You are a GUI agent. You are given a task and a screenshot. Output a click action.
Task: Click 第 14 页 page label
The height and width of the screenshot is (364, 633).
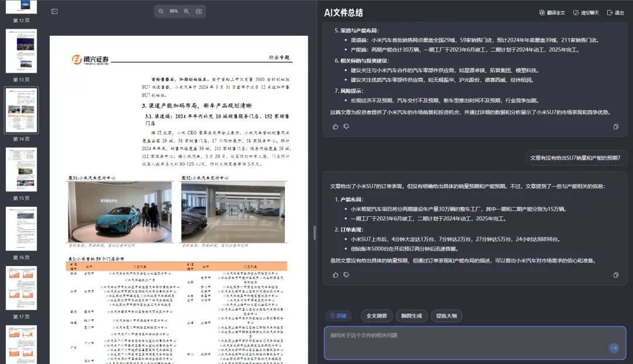[x=22, y=139]
